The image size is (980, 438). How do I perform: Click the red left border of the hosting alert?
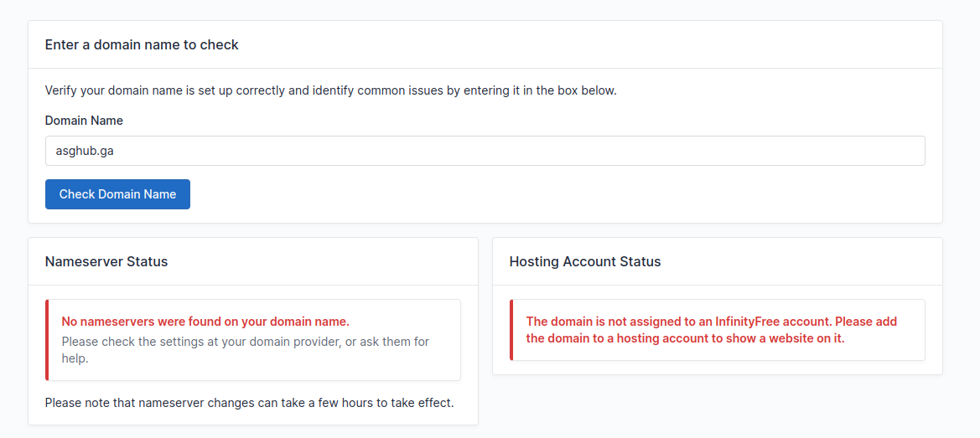click(x=511, y=330)
